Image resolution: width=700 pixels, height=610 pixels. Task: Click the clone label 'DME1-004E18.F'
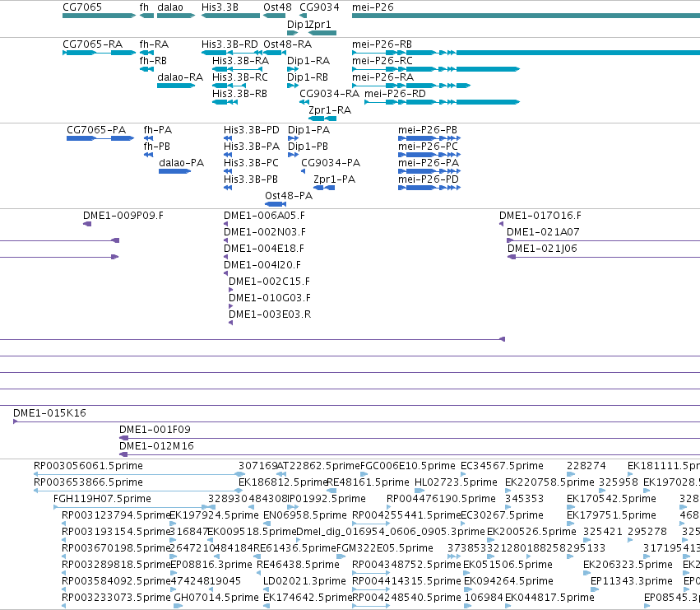[264, 249]
